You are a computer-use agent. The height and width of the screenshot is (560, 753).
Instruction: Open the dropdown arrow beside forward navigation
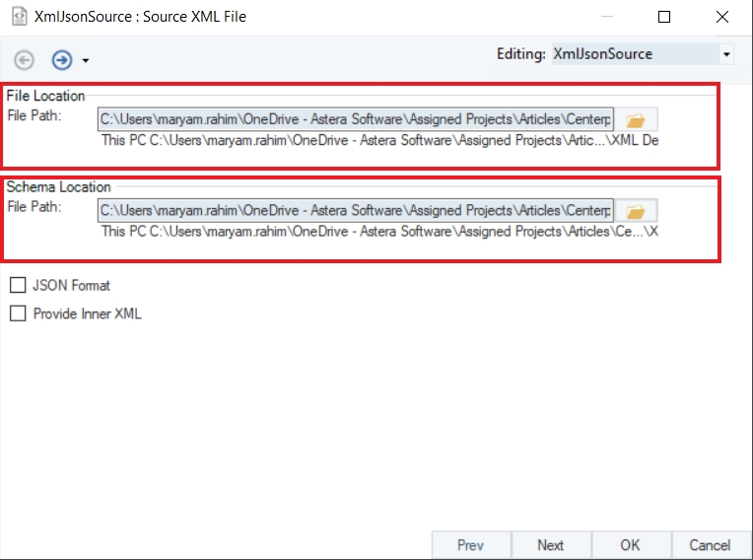[86, 60]
